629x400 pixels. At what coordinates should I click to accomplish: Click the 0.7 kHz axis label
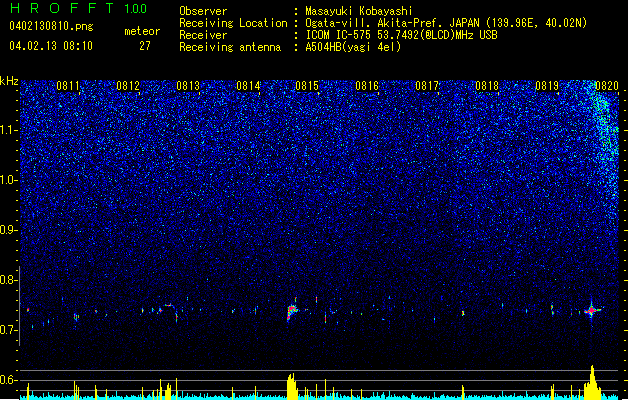9,330
